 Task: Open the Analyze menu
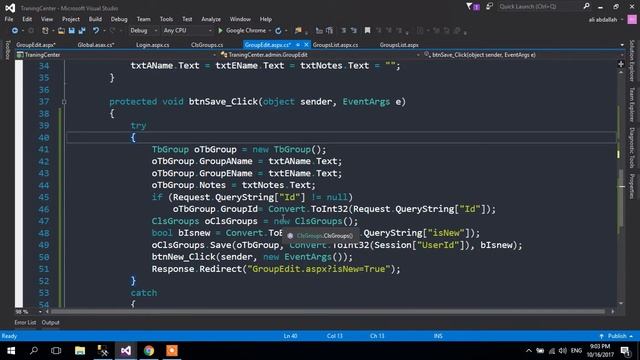[x=211, y=19]
